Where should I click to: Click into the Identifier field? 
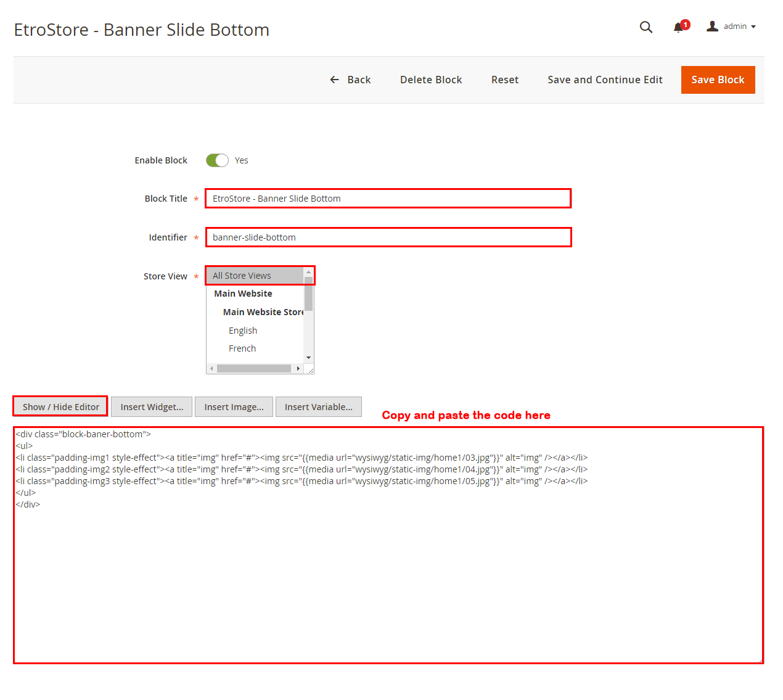(x=388, y=237)
